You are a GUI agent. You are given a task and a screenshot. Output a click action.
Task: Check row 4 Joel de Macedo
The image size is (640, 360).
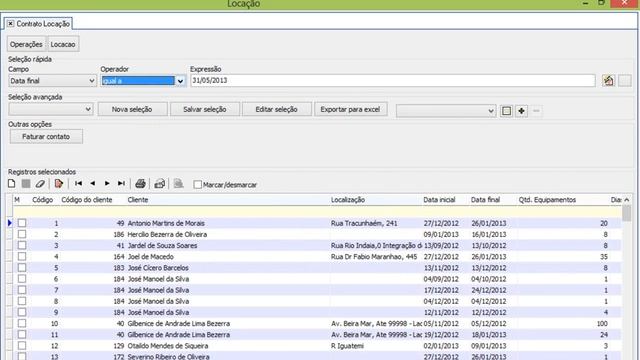click(x=22, y=256)
